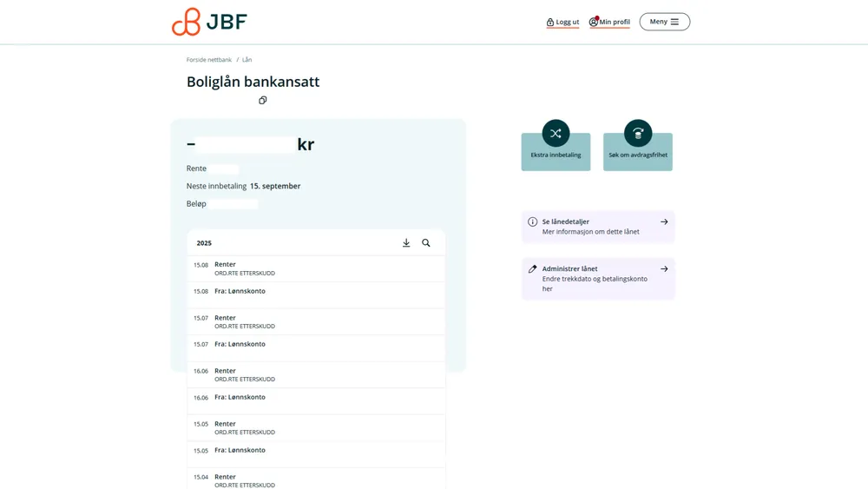Expand the 16.06 Renter transaction row
This screenshot has height=489, width=868.
click(x=316, y=375)
